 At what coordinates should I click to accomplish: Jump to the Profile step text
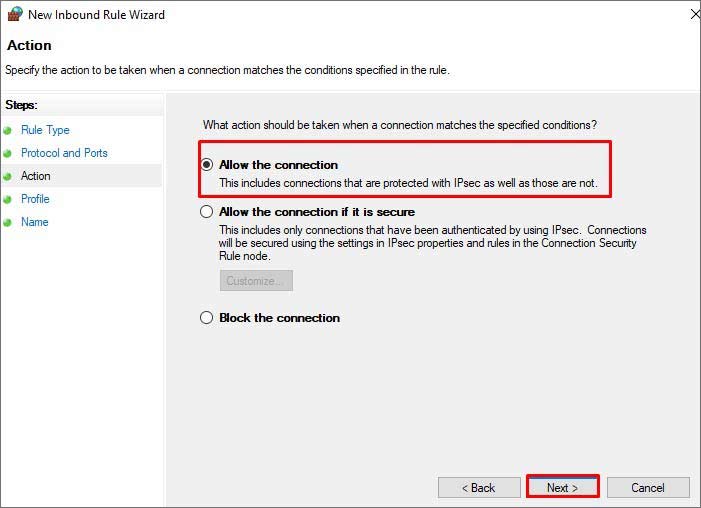[35, 199]
